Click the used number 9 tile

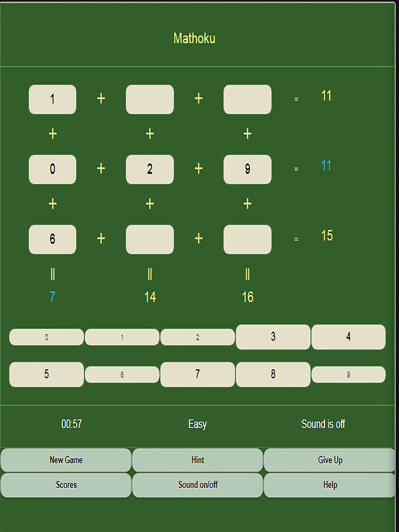(x=348, y=374)
